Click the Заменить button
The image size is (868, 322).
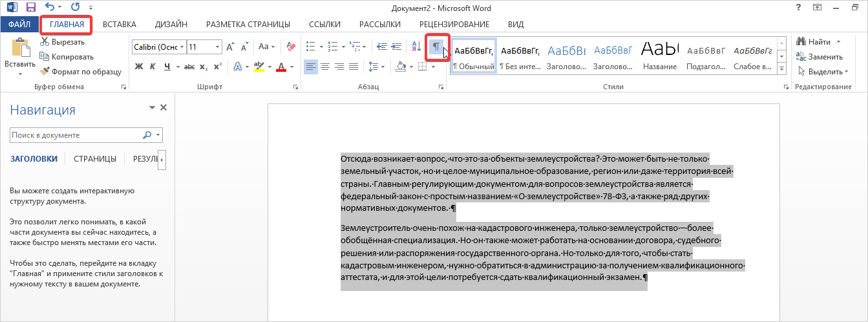click(x=820, y=57)
